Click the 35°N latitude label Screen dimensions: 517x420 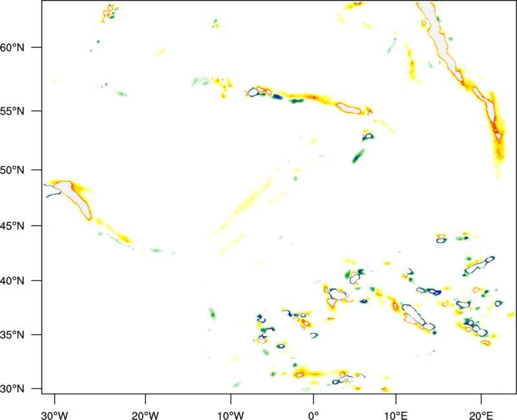pos(12,335)
